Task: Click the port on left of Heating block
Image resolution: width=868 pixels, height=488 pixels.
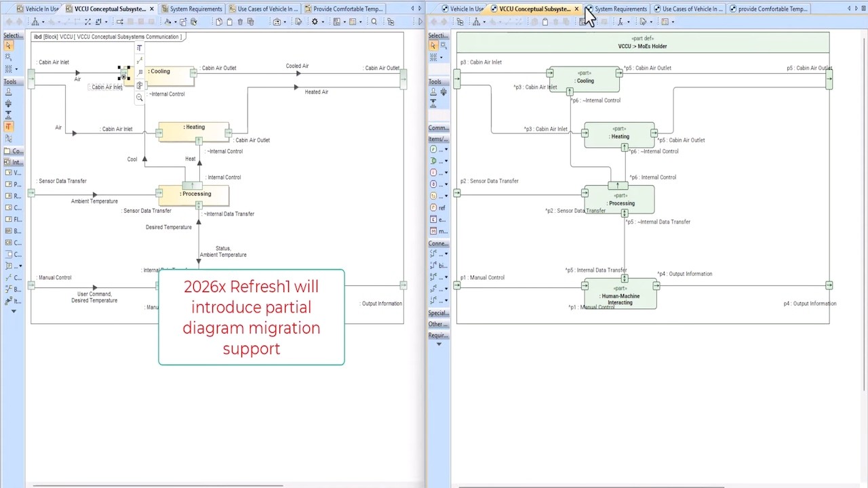Action: point(159,133)
